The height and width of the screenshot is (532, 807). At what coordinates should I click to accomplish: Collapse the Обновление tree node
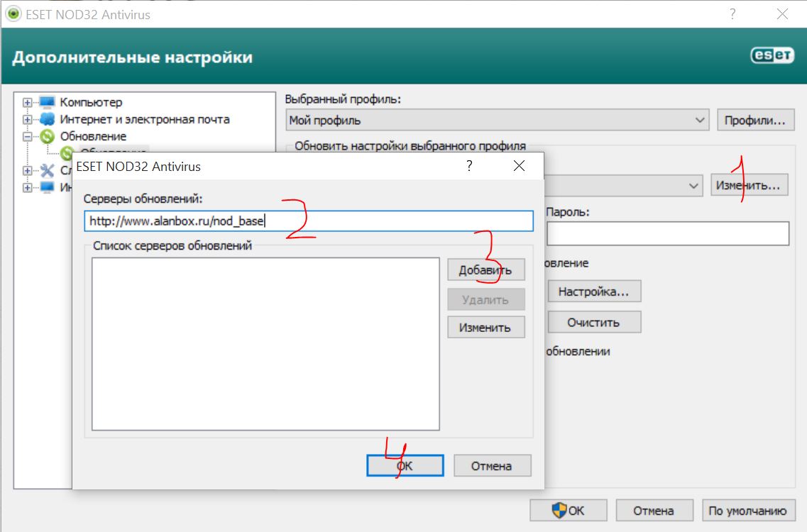[x=27, y=136]
